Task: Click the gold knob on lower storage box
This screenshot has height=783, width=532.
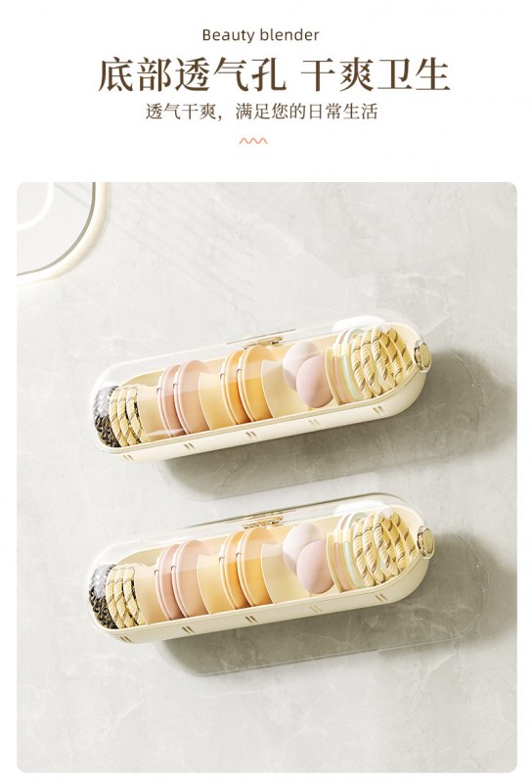Action: click(x=424, y=540)
